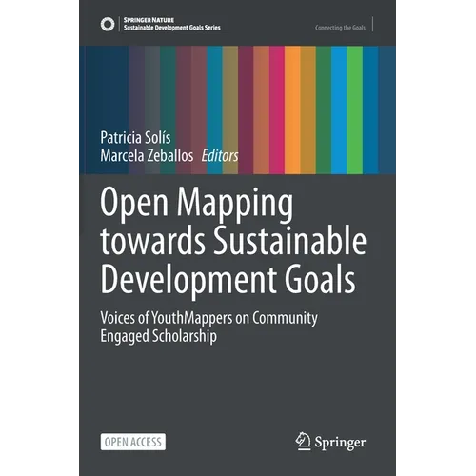Click the magenta pink color stripe

point(277,109)
